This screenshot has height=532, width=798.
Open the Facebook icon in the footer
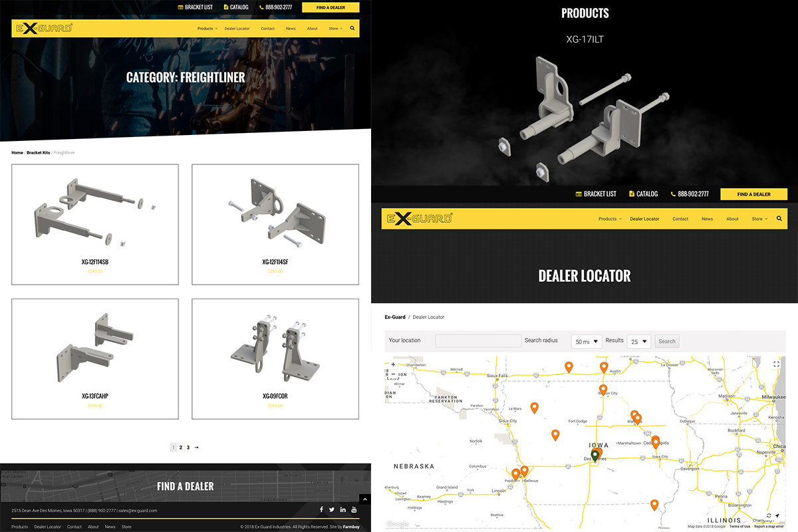[x=321, y=510]
